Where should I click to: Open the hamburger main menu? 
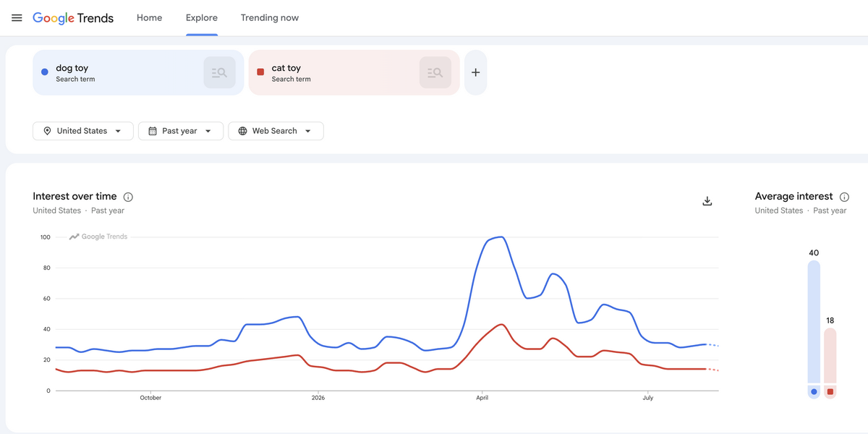tap(17, 18)
